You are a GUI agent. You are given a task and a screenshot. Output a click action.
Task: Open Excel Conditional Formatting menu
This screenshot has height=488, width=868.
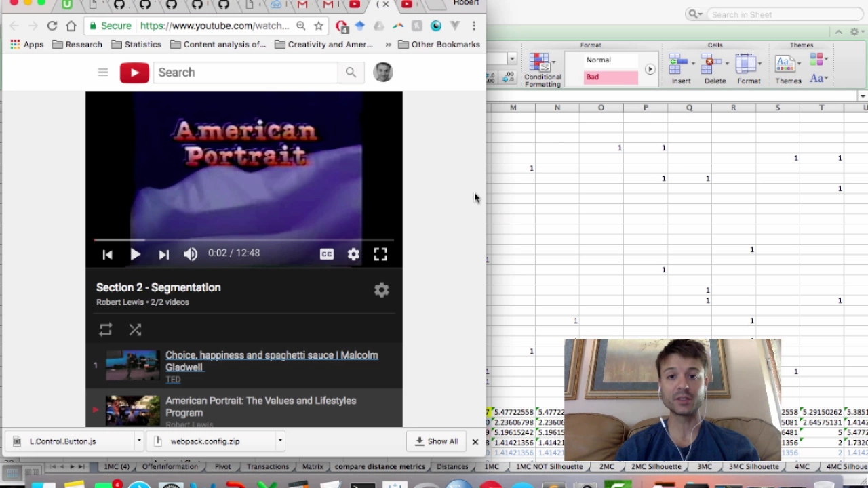[542, 70]
